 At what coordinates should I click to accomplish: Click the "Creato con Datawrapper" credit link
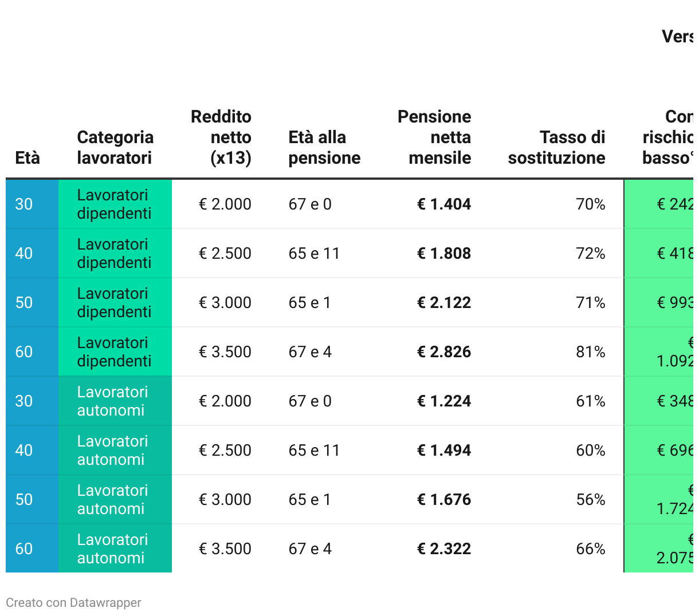(x=73, y=603)
